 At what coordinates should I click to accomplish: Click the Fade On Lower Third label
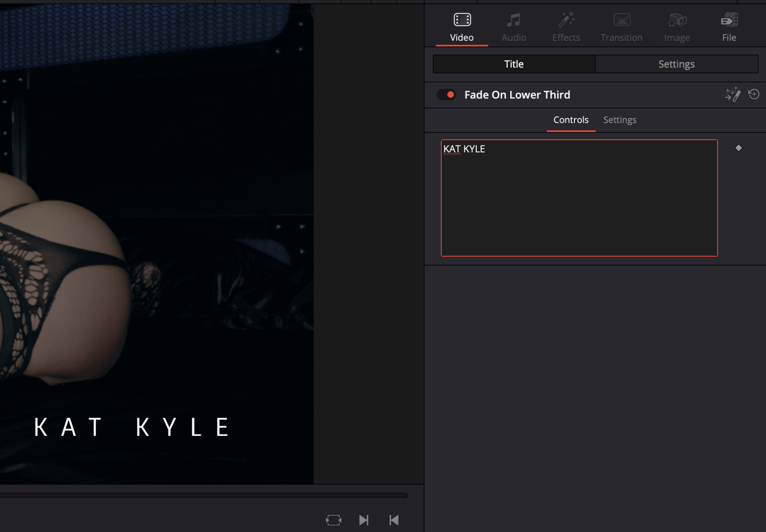[517, 95]
